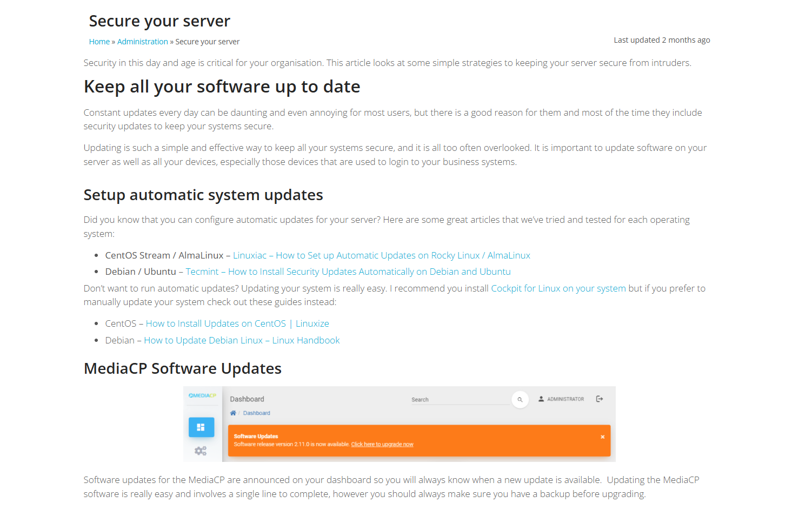Follow the Cockpit for Linux link
812x509 pixels.
[x=558, y=288]
